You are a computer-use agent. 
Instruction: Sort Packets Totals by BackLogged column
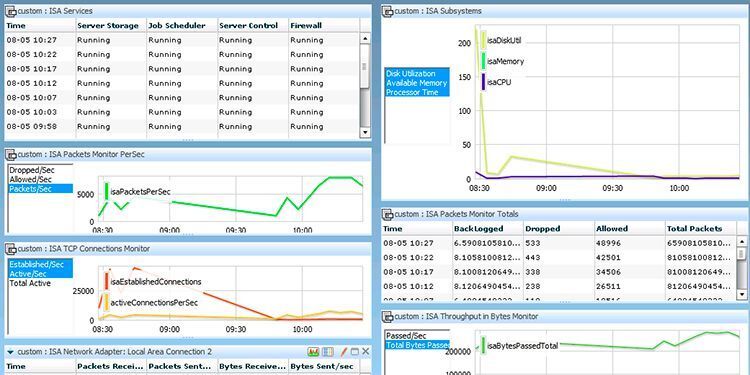pyautogui.click(x=488, y=229)
